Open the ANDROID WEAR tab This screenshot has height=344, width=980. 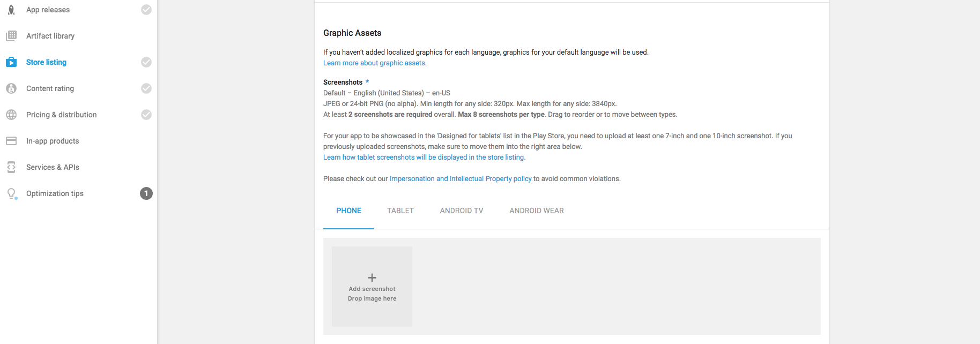coord(537,211)
